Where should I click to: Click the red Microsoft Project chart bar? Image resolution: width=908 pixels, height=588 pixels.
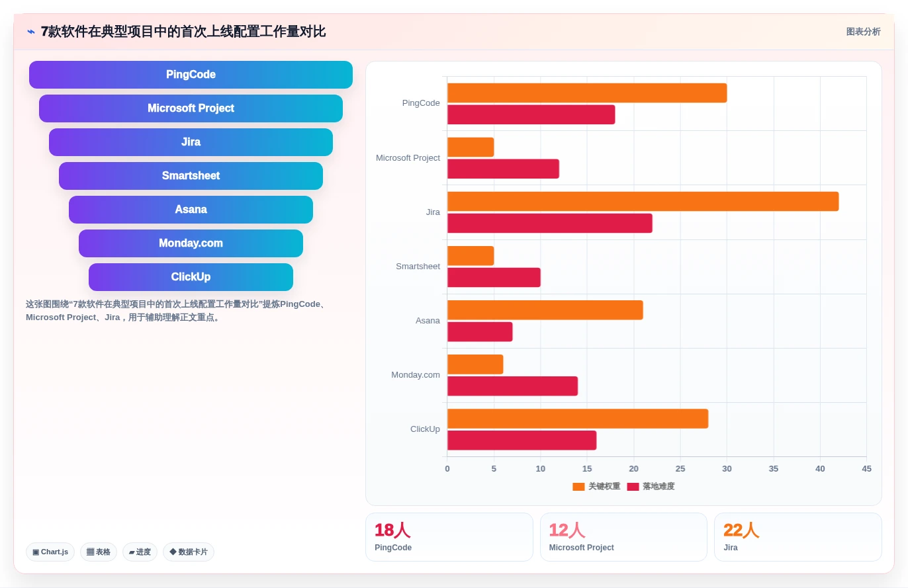pos(503,169)
